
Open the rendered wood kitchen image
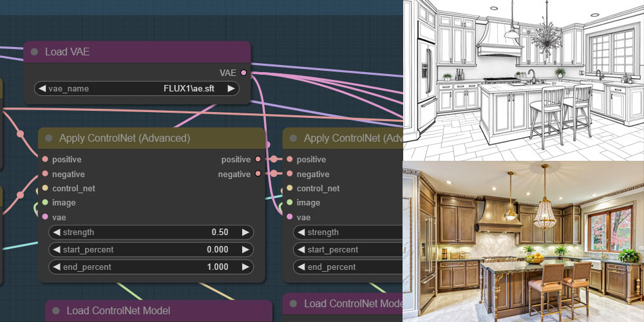pyautogui.click(x=524, y=241)
